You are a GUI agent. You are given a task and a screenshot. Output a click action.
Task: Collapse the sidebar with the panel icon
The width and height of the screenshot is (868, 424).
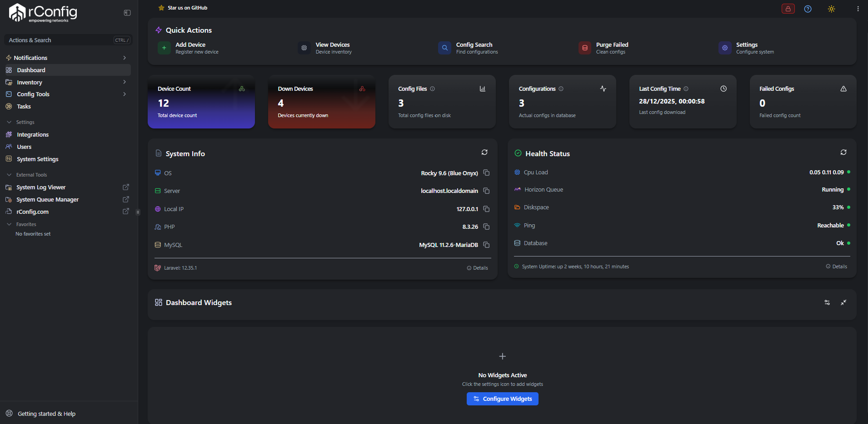(x=127, y=13)
